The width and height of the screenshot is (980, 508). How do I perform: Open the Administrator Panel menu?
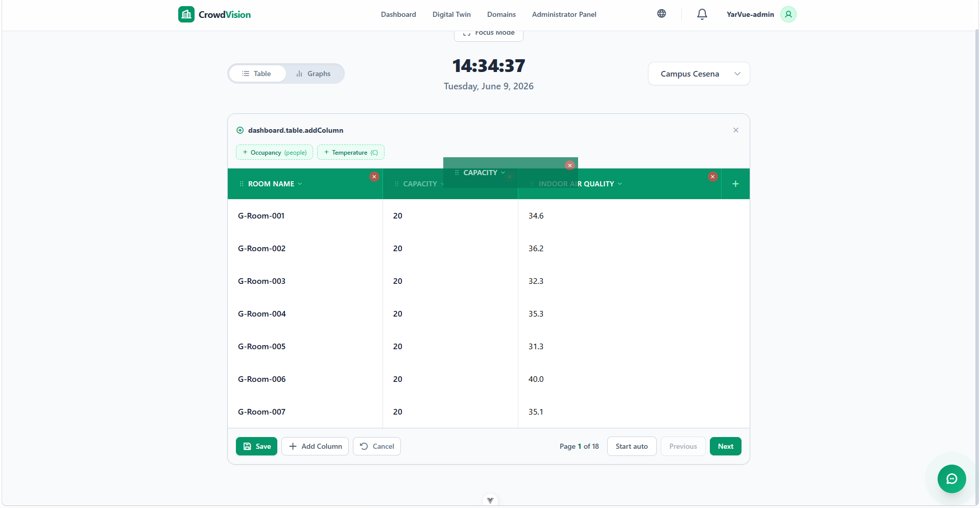(x=564, y=14)
